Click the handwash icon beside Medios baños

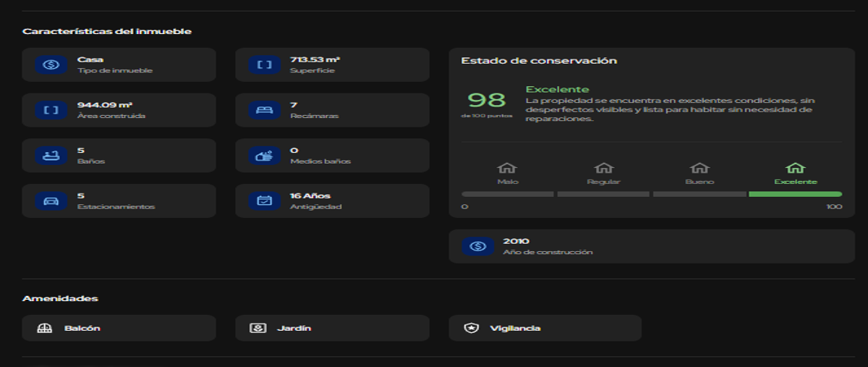tap(265, 155)
